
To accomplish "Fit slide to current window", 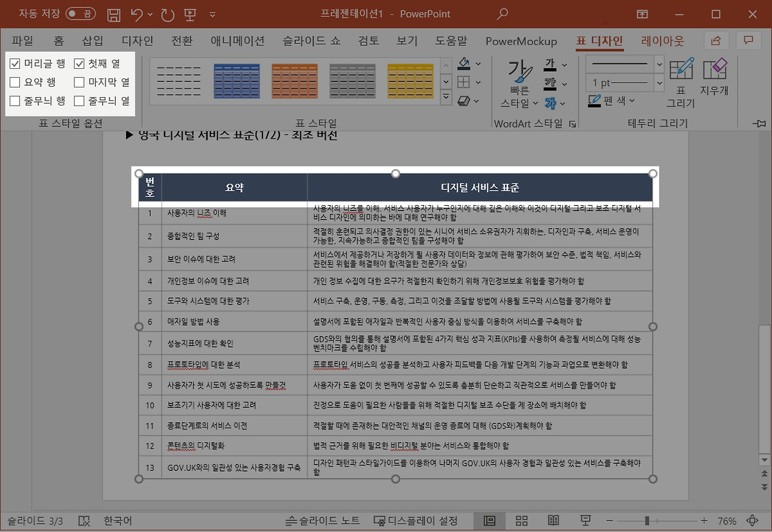I will pyautogui.click(x=753, y=521).
